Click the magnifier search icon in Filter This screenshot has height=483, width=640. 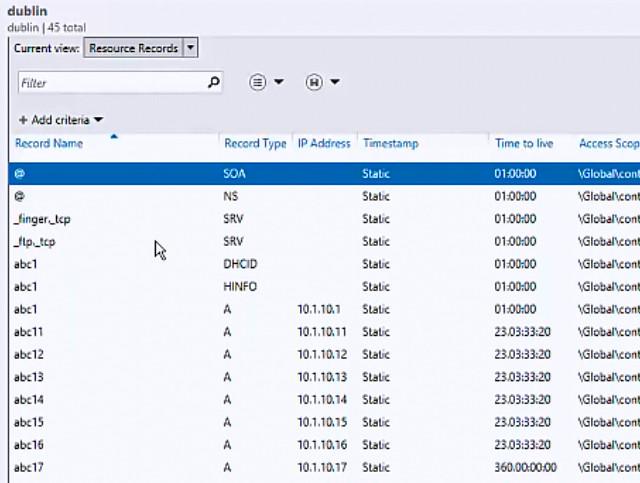[213, 82]
